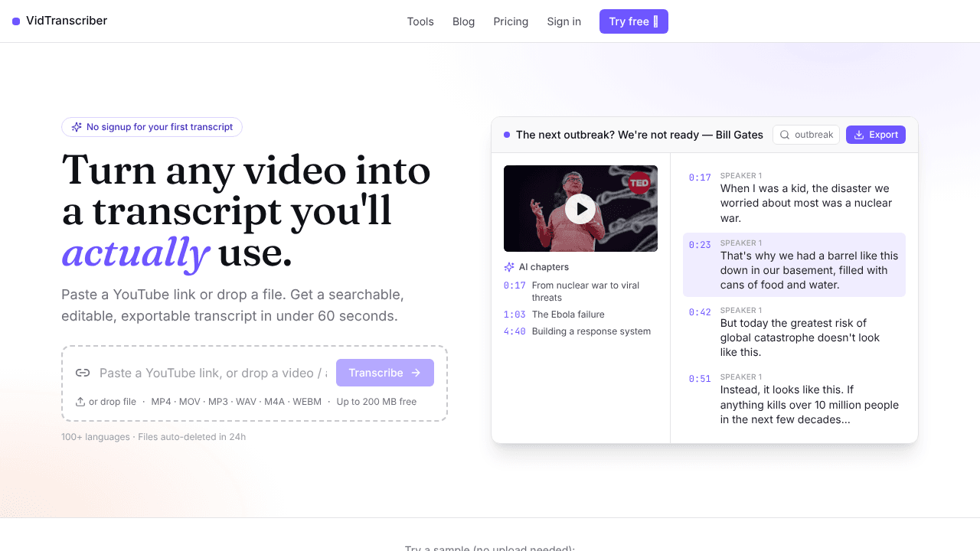Viewport: 980px width, 551px height.
Task: Click the 0:42 transcript timestamp
Action: point(700,312)
